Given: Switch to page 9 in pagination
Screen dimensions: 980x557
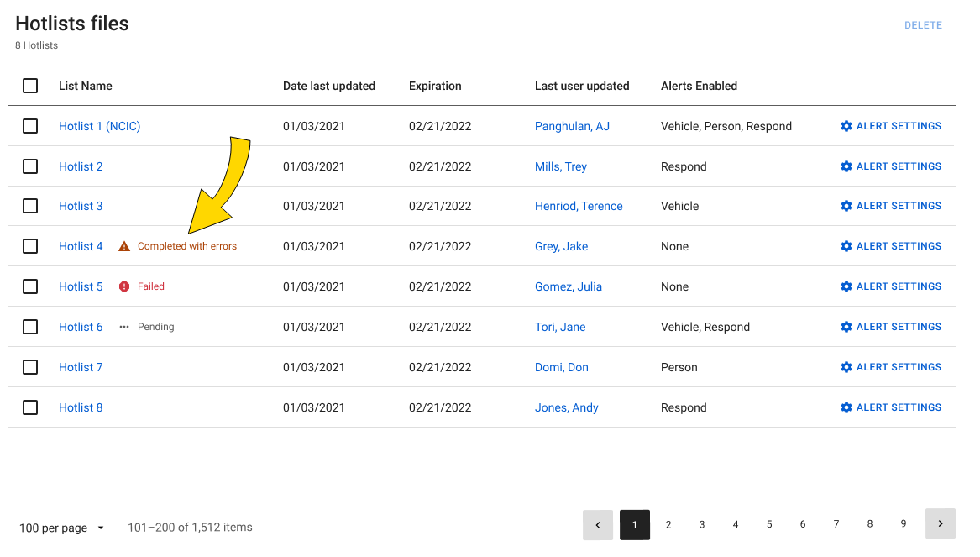Looking at the screenshot, I should tap(903, 524).
